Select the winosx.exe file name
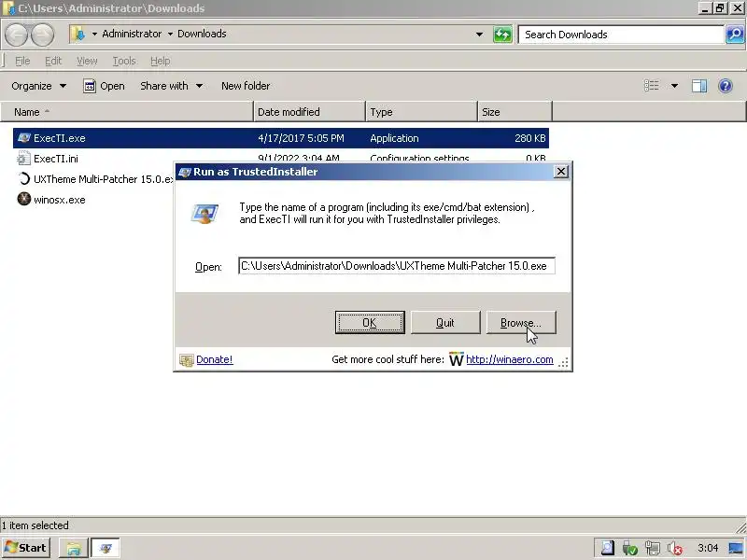 tap(60, 200)
